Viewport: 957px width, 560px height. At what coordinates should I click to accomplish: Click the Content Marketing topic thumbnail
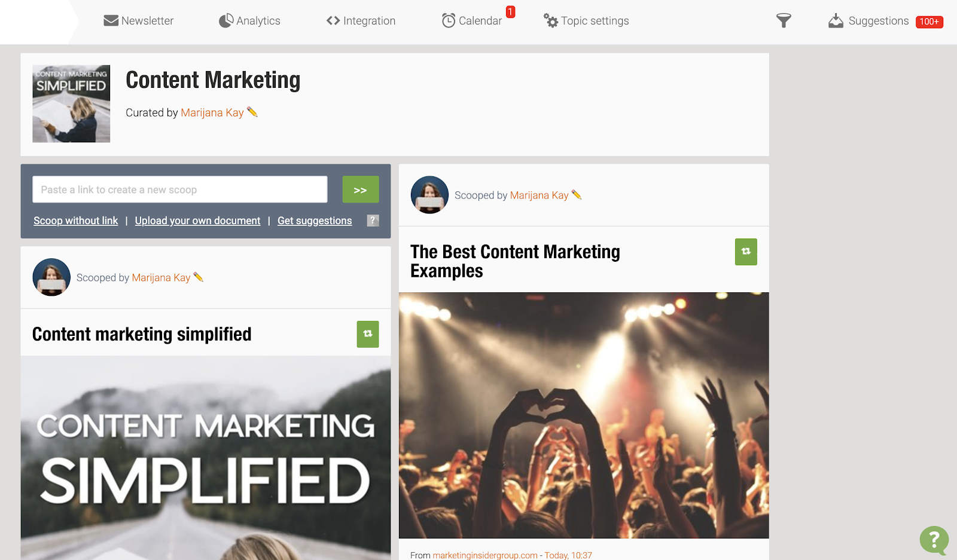pos(71,103)
